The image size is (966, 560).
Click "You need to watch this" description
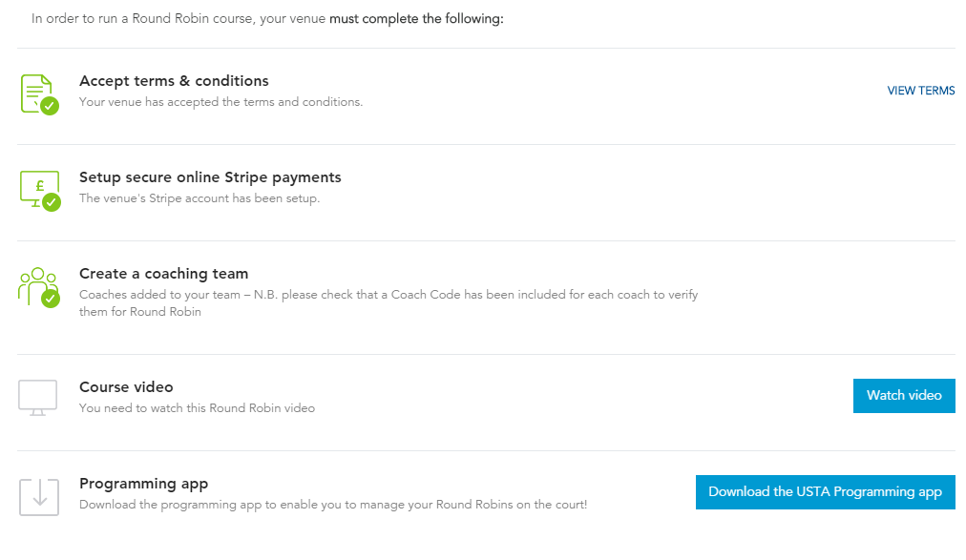click(x=198, y=408)
